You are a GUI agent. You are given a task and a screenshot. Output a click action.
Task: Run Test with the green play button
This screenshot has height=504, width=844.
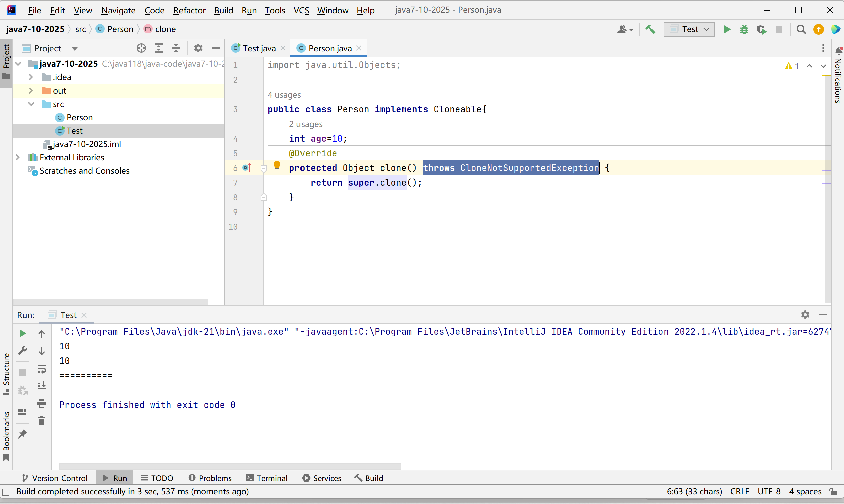click(x=727, y=29)
